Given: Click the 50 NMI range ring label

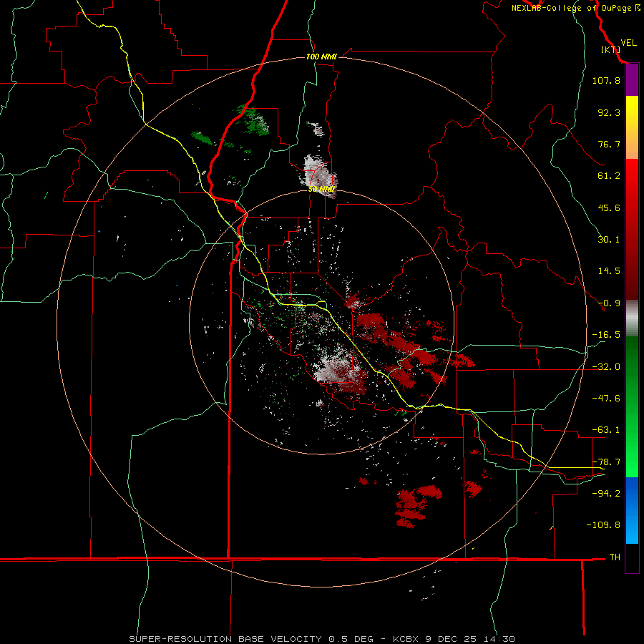Looking at the screenshot, I should coord(321,190).
